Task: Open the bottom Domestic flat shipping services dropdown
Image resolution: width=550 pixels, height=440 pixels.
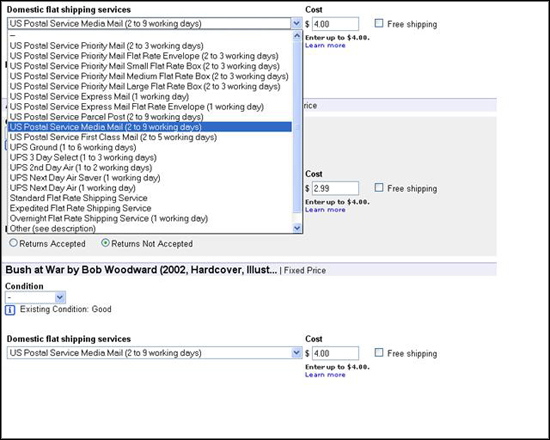Action: (154, 353)
